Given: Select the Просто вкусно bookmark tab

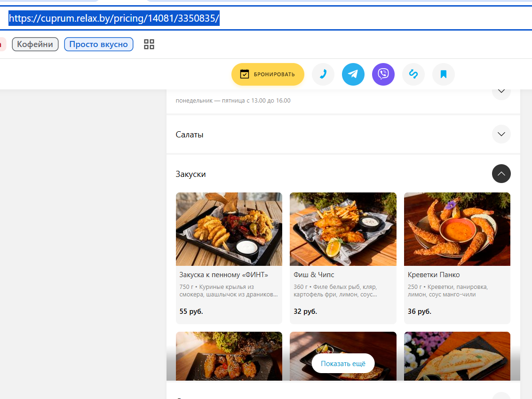Looking at the screenshot, I should [x=99, y=44].
